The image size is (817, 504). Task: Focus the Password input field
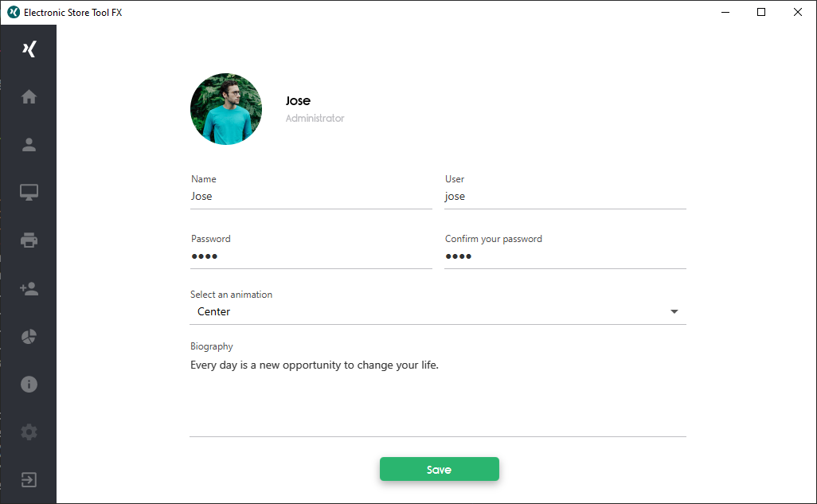311,256
